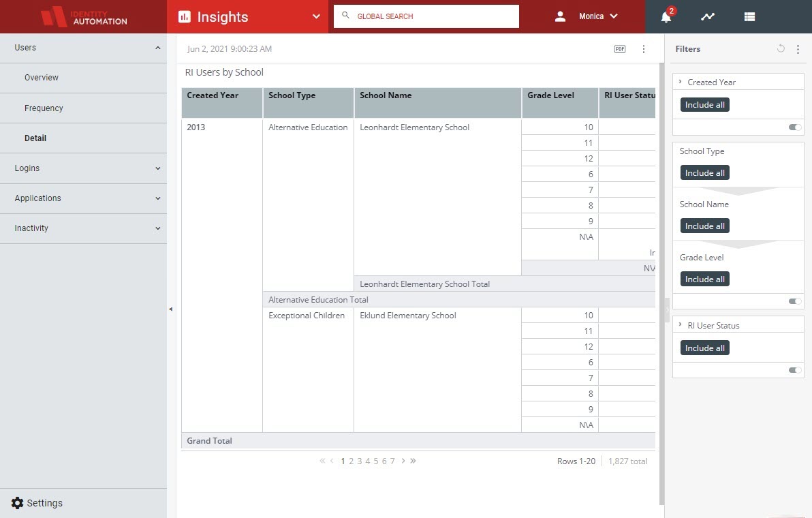Toggle the RI User Status filter switch
This screenshot has width=812, height=518.
pos(795,370)
